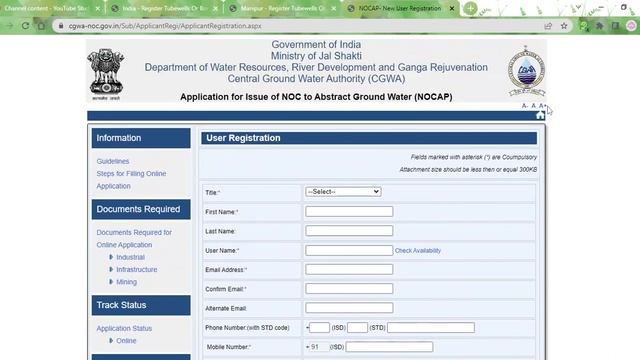
Task: Click into the Confirm Email field
Action: [349, 289]
